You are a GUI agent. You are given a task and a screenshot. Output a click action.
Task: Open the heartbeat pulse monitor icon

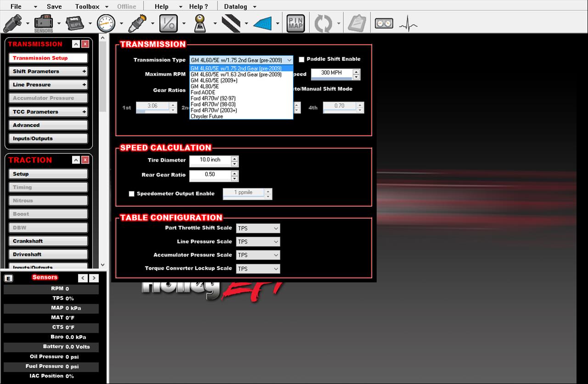[x=408, y=23]
